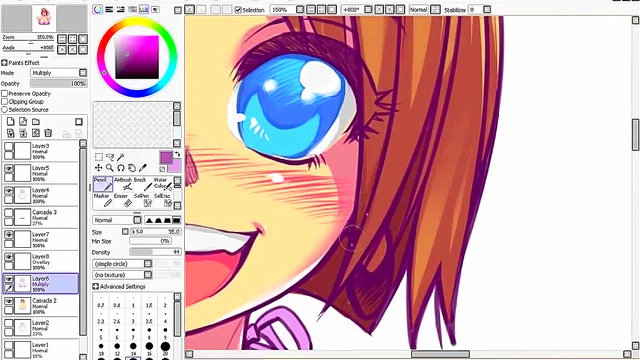
Task: Hide the Canada 2 layer
Action: coord(9,301)
